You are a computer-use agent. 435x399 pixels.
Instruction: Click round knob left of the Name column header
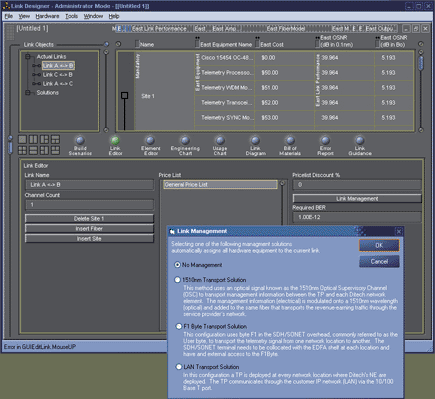118,44
